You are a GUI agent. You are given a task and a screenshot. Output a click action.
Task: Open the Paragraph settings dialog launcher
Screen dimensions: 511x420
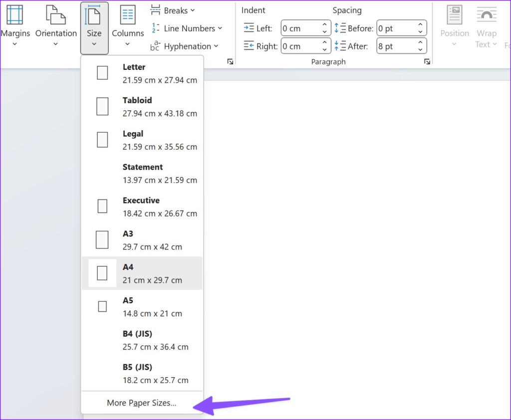pyautogui.click(x=427, y=61)
